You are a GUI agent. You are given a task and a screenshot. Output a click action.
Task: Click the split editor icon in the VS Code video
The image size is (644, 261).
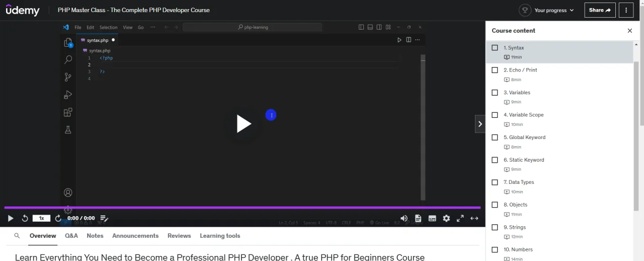point(409,40)
